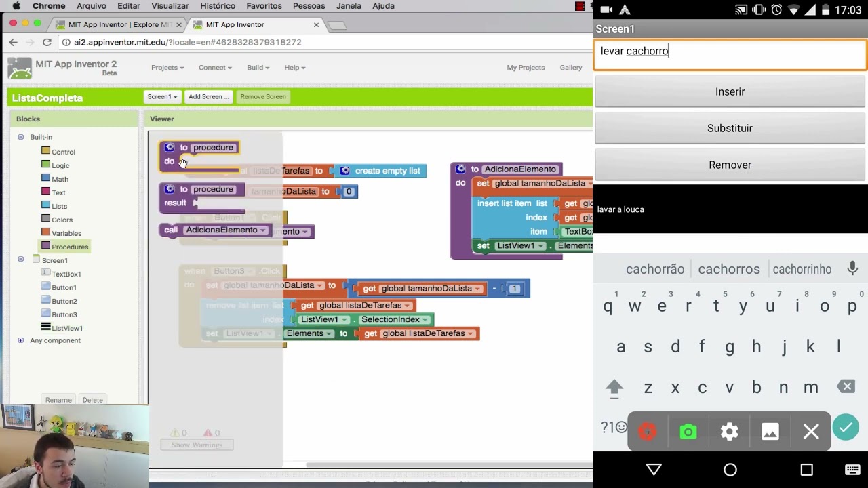Screen dimensions: 868x488
Task: Select the Control blocks category
Action: pyautogui.click(x=63, y=152)
